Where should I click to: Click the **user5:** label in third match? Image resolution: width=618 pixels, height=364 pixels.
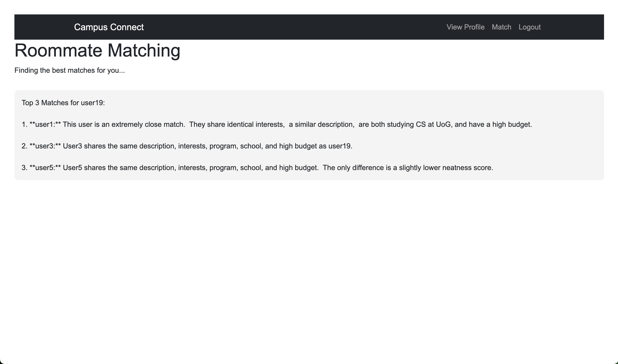tap(45, 168)
